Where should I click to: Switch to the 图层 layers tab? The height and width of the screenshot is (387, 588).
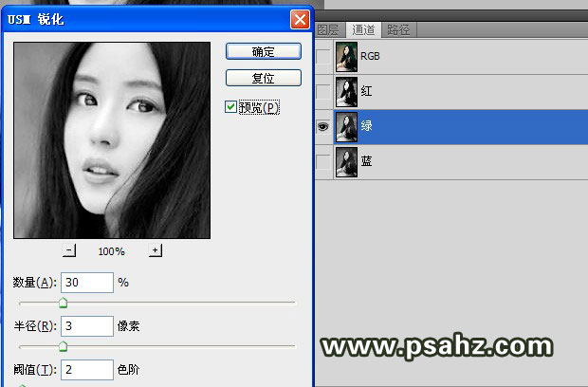point(327,29)
